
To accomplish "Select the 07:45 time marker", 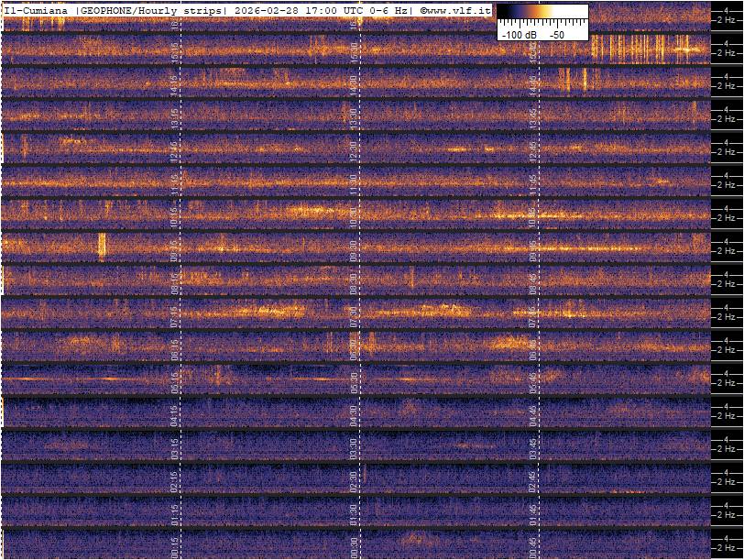I will tap(532, 315).
